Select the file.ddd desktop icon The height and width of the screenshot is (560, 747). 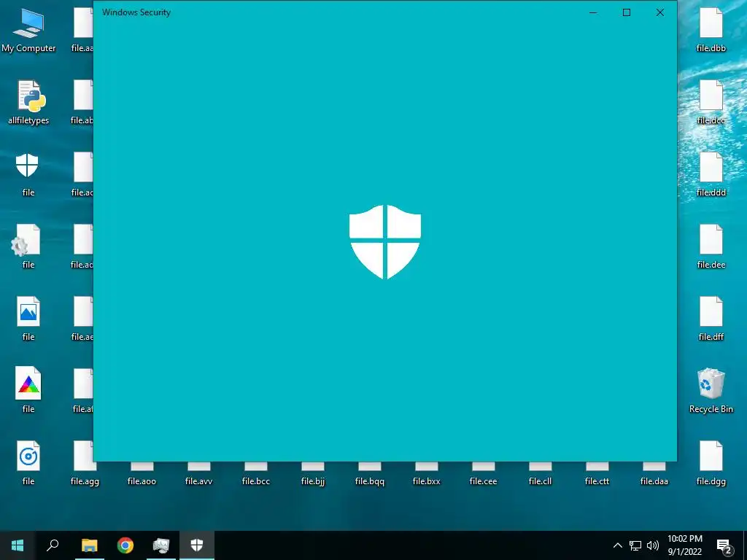(711, 174)
